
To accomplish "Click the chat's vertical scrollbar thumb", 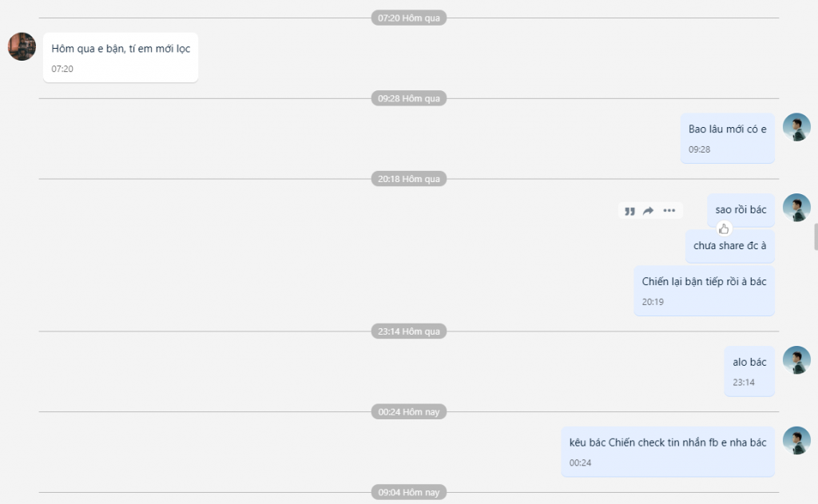I will [x=815, y=237].
